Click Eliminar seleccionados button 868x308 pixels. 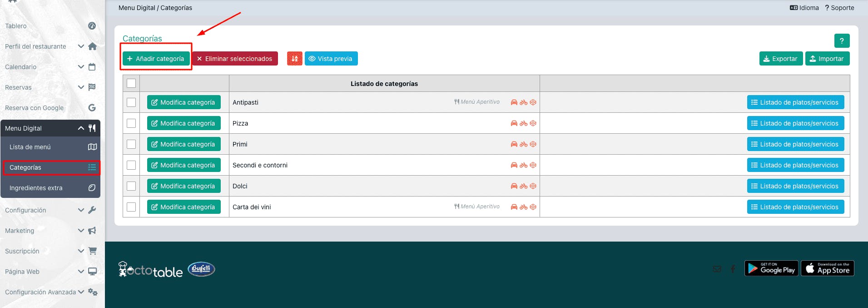(235, 59)
